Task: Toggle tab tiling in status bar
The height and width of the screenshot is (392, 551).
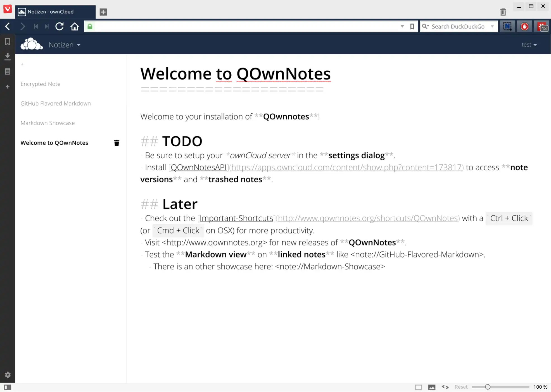Action: point(418,387)
